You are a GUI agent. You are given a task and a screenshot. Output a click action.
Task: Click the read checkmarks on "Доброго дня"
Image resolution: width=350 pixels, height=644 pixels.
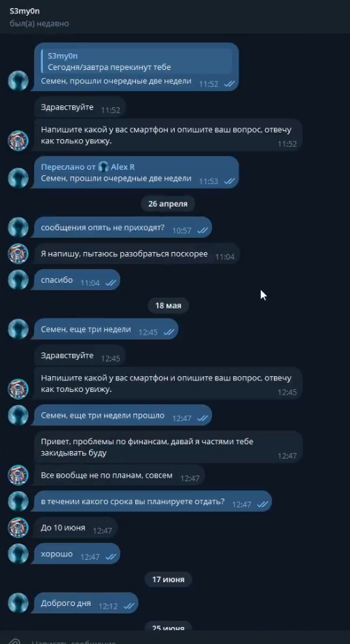128,606
